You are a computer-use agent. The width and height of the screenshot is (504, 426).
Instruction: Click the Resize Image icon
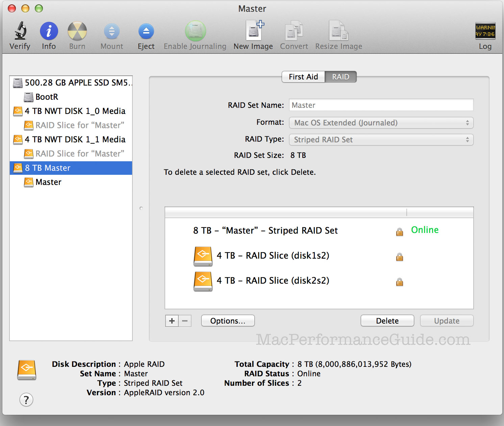click(339, 30)
